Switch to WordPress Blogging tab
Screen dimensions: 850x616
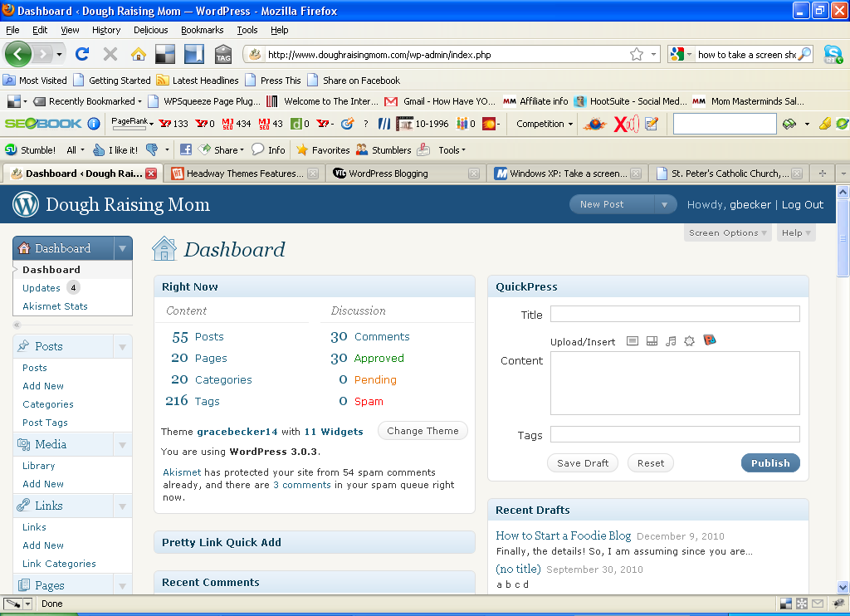coord(407,173)
